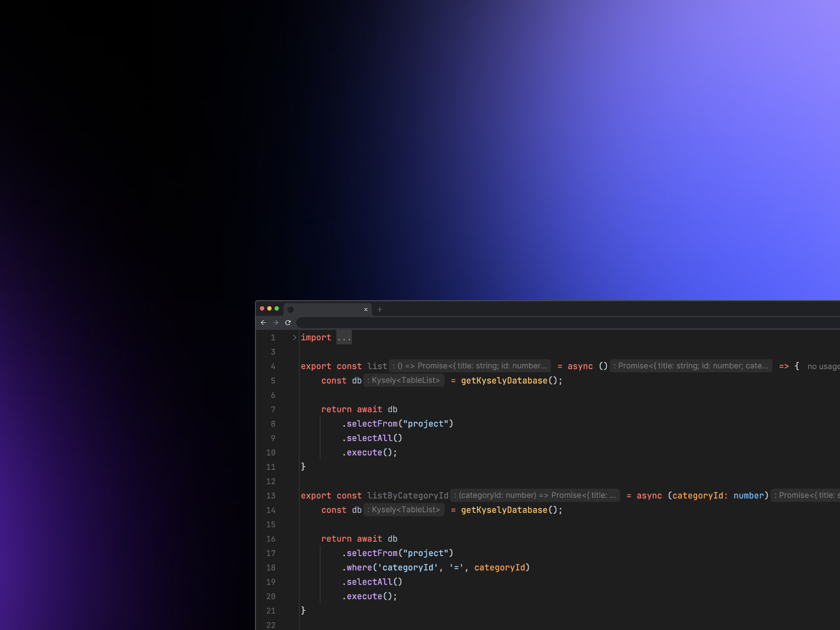Click the red close window dot

(x=262, y=308)
